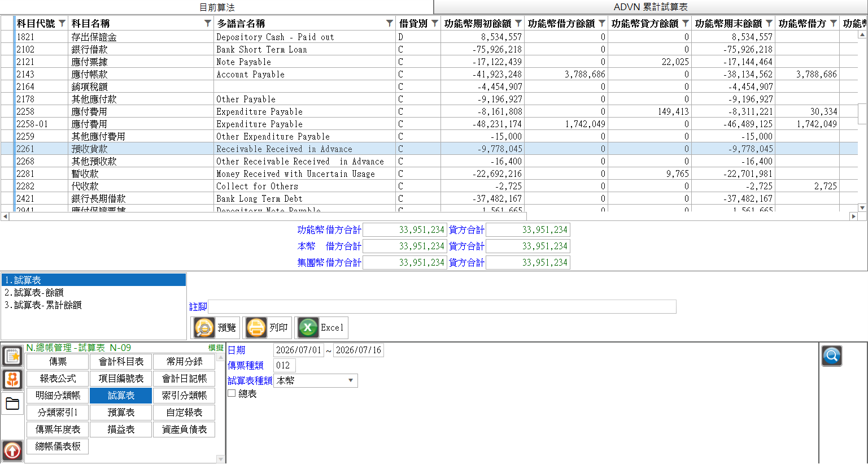Image resolution: width=868 pixels, height=464 pixels.
Task: Click the Note Payable cell
Action: click(x=304, y=62)
